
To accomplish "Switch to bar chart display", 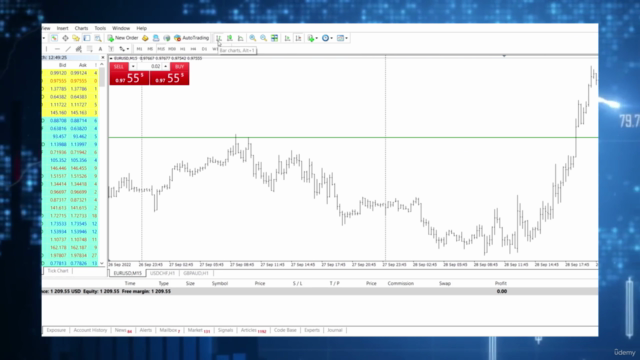I will [x=219, y=38].
